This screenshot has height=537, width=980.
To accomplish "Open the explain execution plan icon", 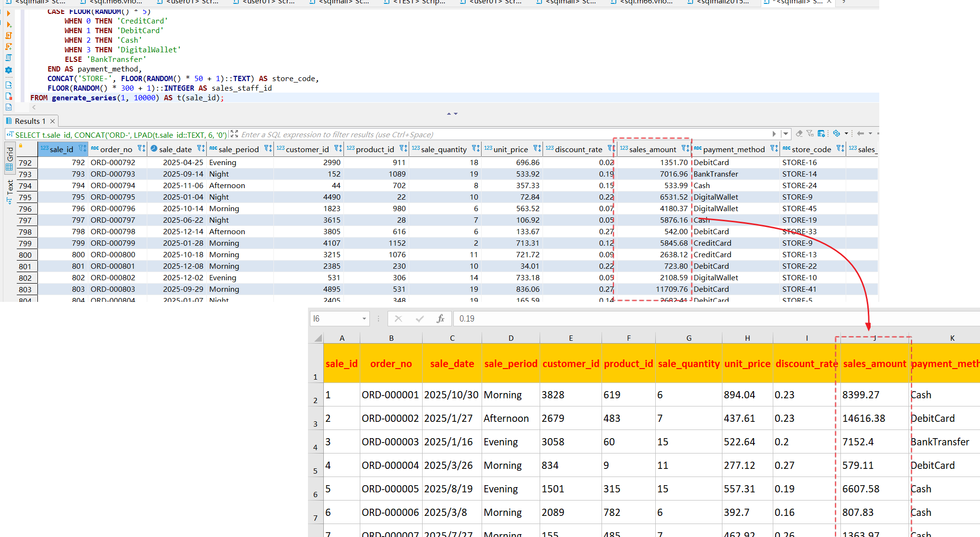I will pyautogui.click(x=8, y=58).
